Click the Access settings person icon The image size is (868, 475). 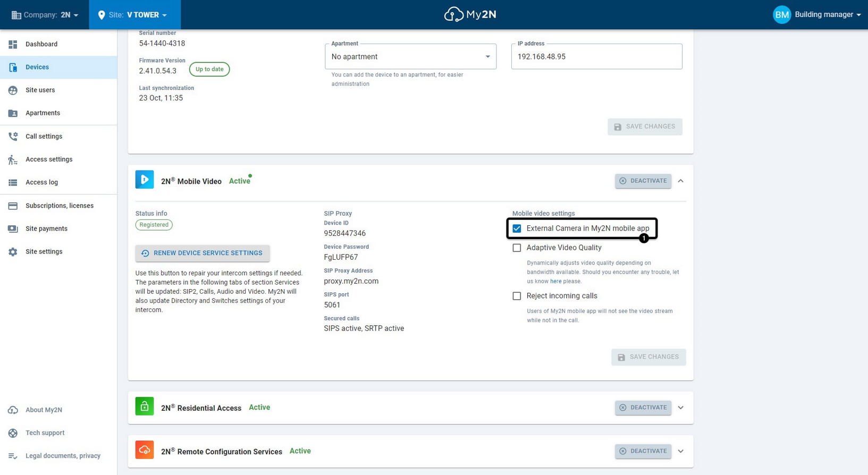pos(13,159)
